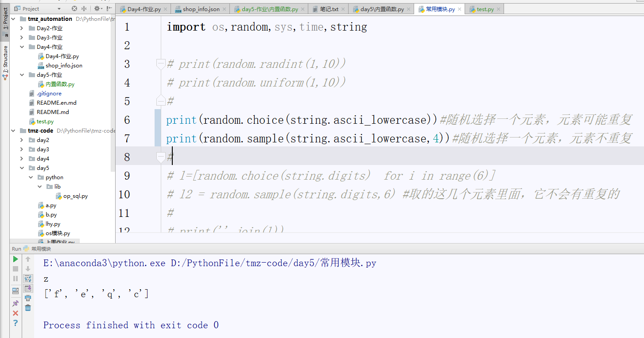Switch to the test.py editor tab
644x338 pixels.
point(485,9)
